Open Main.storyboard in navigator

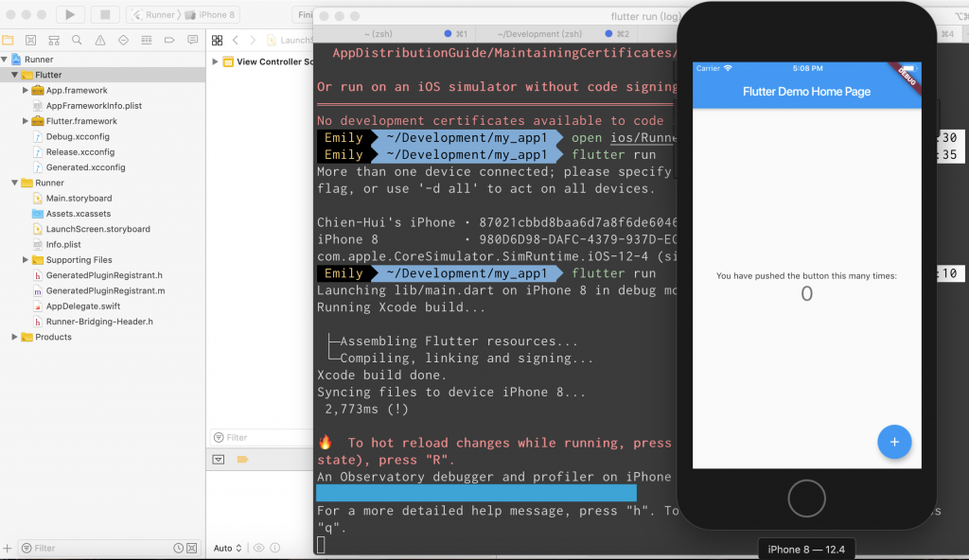79,199
